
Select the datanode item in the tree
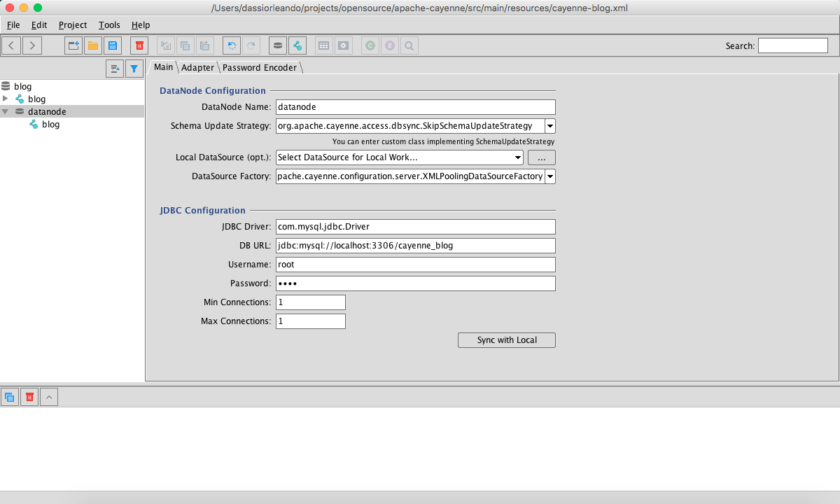(41, 111)
